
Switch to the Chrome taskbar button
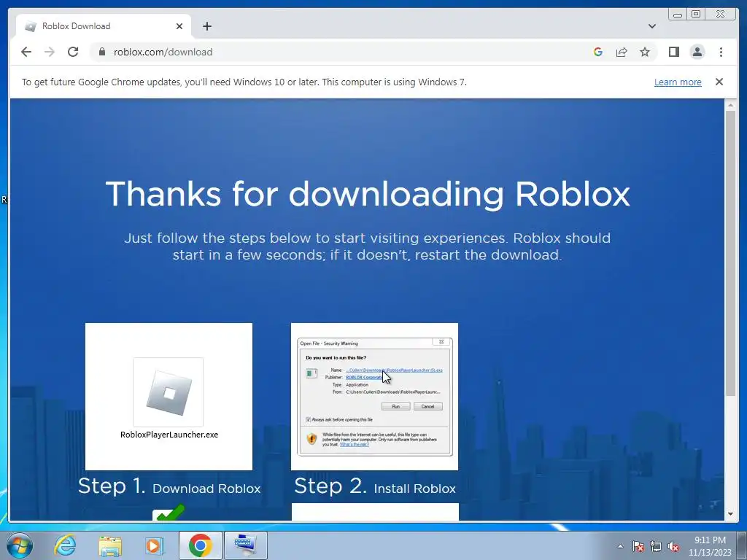click(200, 545)
